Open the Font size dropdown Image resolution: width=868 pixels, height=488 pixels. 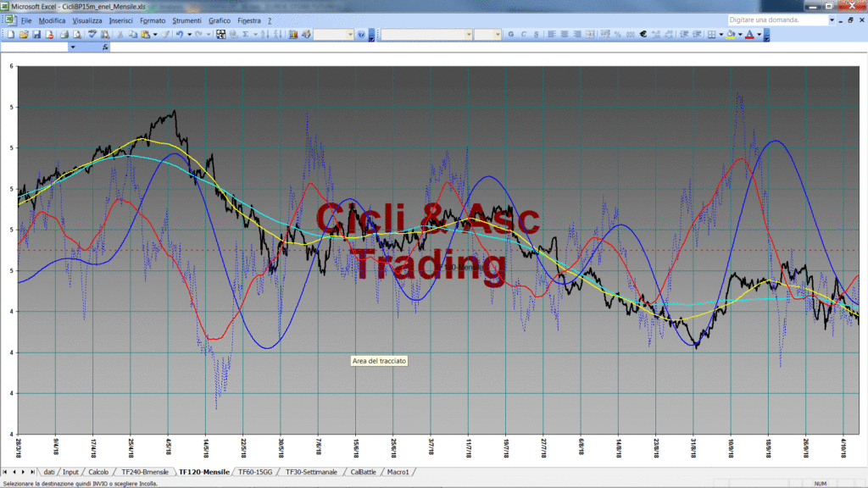tap(498, 34)
